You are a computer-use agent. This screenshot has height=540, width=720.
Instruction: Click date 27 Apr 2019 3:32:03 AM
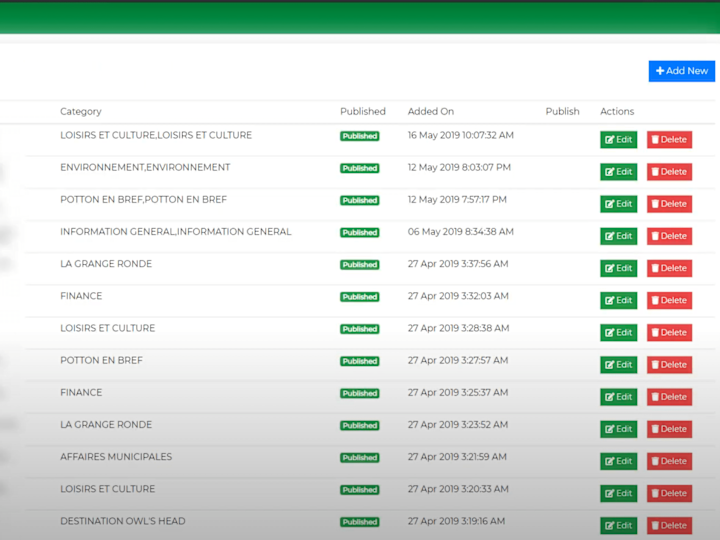[458, 296]
